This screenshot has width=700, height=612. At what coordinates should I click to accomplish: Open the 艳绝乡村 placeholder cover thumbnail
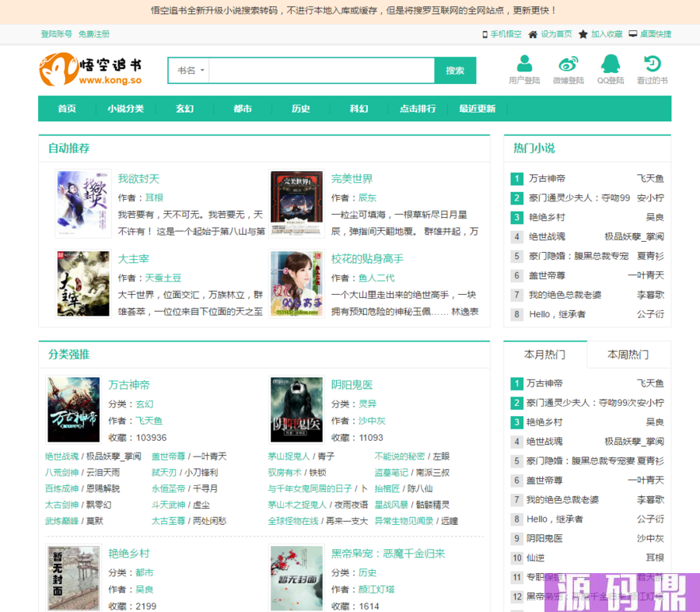74,578
